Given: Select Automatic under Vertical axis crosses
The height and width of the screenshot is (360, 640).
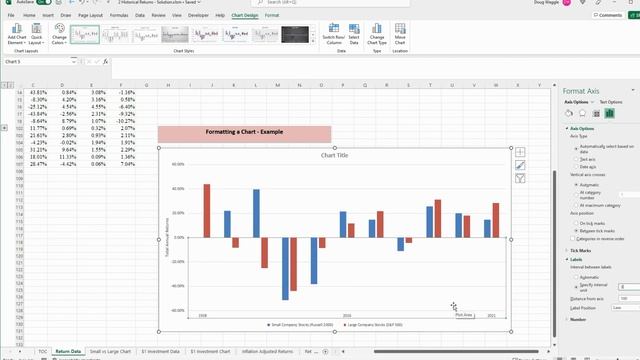Looking at the screenshot, I should [576, 185].
